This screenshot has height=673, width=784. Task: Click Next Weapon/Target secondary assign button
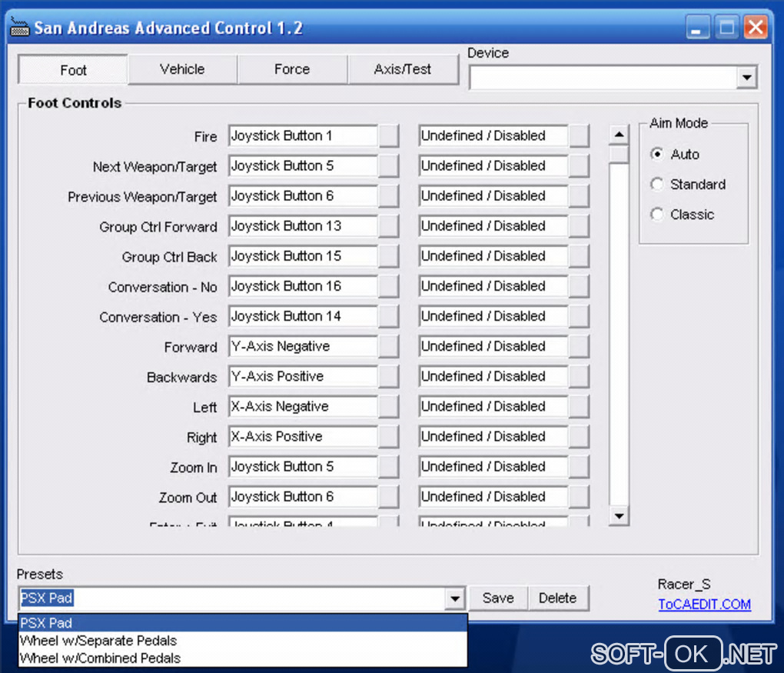(579, 165)
